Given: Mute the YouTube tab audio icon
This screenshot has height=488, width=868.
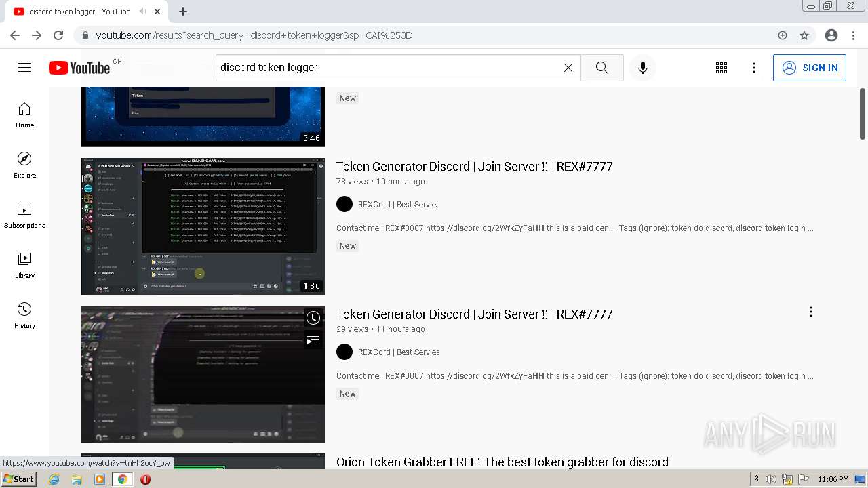Looking at the screenshot, I should pyautogui.click(x=142, y=12).
